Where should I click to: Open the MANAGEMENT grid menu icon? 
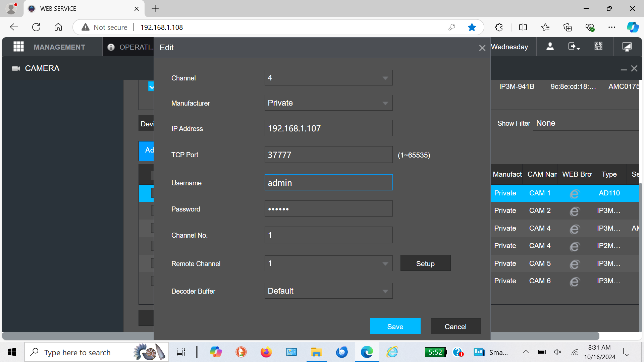(x=18, y=47)
